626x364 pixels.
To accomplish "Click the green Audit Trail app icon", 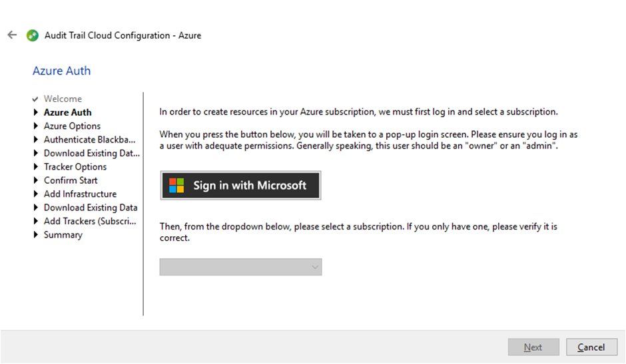I will pyautogui.click(x=33, y=35).
